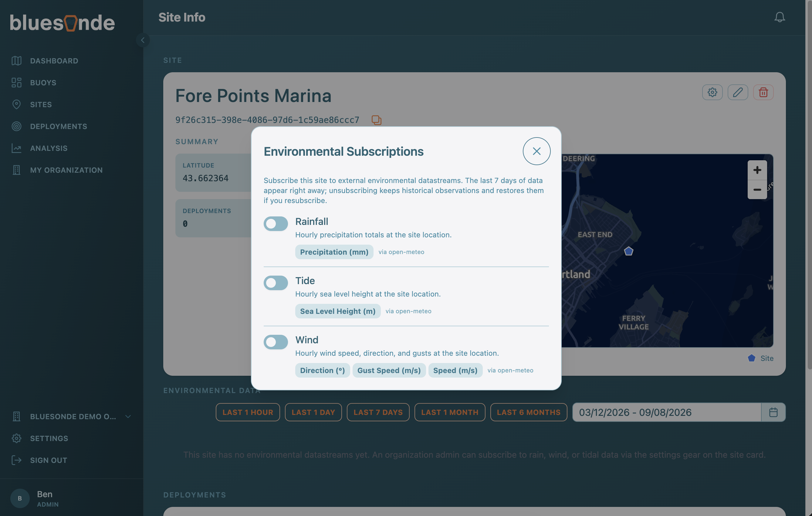Click the date range input field
812x516 pixels.
[667, 412]
